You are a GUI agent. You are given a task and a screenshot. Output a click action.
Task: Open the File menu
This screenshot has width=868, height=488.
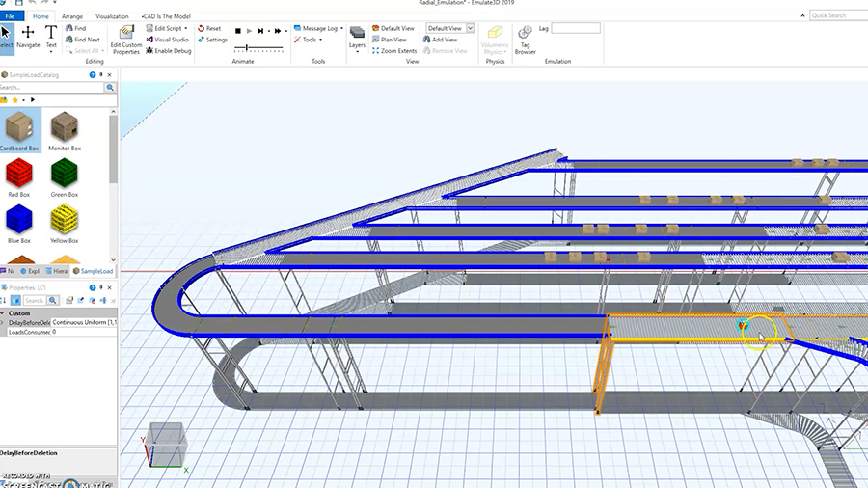tap(10, 16)
